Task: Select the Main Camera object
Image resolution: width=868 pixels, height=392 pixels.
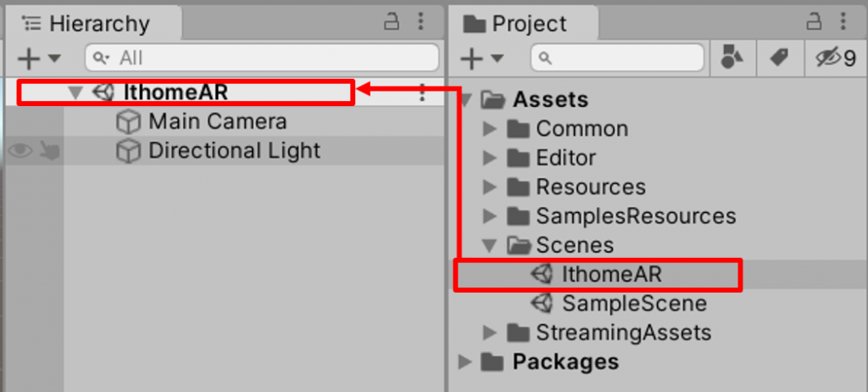Action: pyautogui.click(x=217, y=121)
